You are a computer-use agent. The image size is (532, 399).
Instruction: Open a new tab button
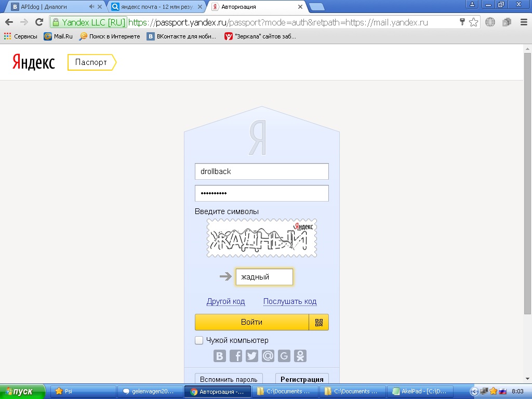pyautogui.click(x=317, y=7)
